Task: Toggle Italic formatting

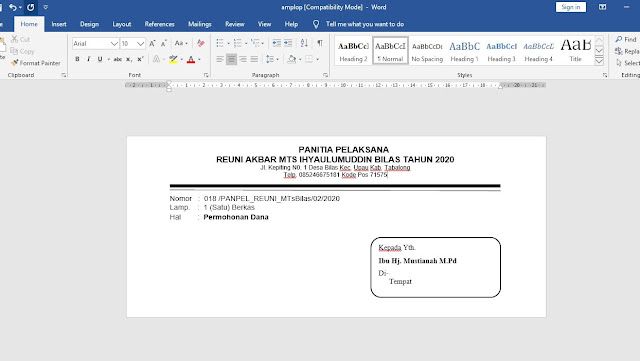Action: [x=88, y=59]
